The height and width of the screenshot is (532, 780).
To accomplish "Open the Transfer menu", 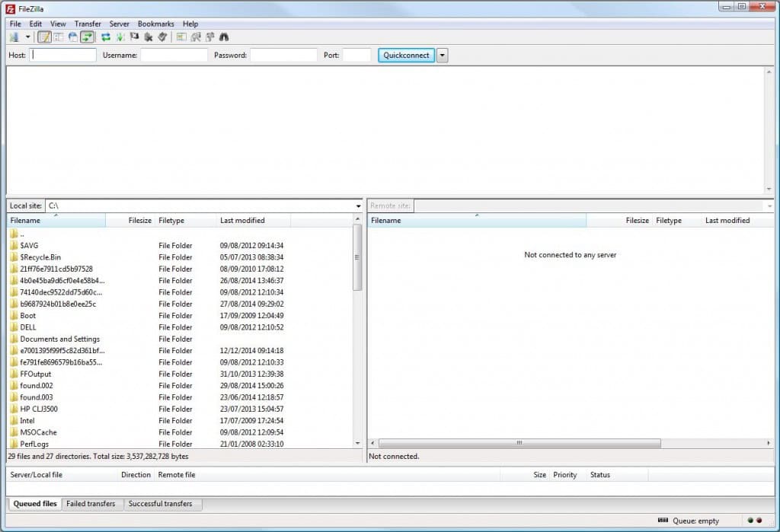I will coord(87,24).
